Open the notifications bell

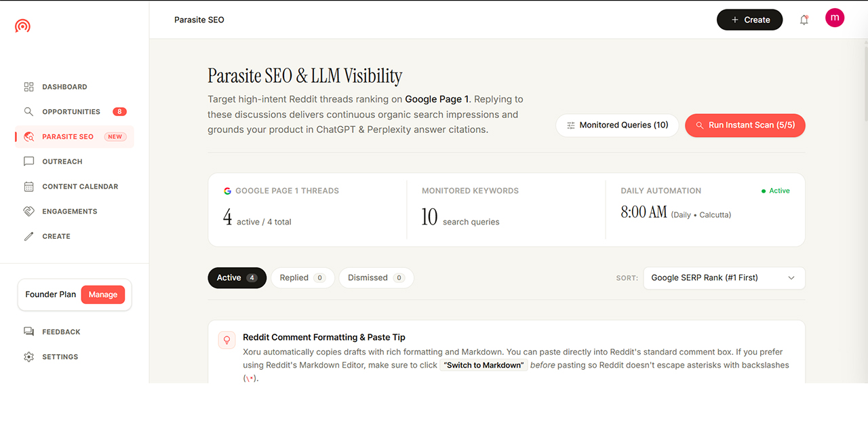point(804,20)
